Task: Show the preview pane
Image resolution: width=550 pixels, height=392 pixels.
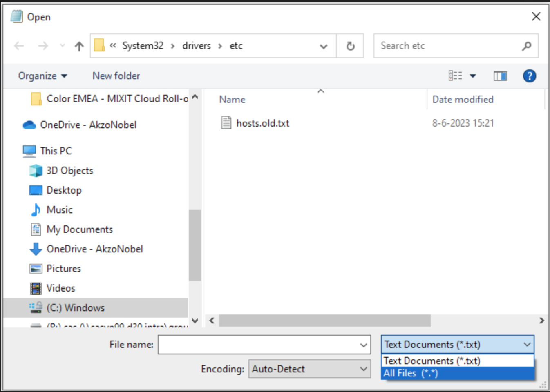Action: click(499, 76)
